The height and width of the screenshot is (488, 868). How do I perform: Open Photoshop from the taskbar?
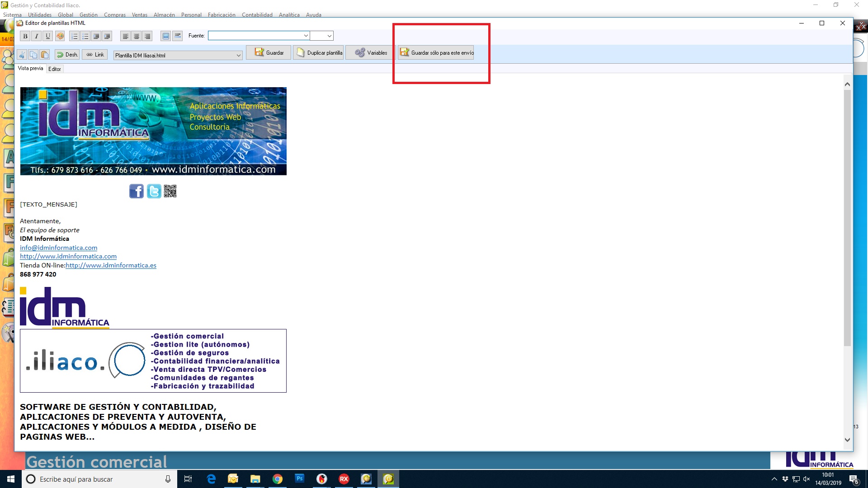point(300,479)
